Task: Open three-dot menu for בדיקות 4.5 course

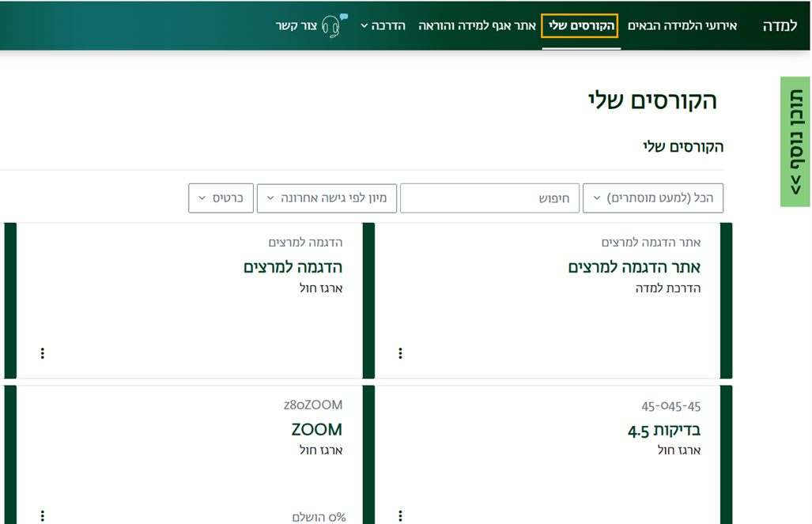Action: [x=400, y=515]
